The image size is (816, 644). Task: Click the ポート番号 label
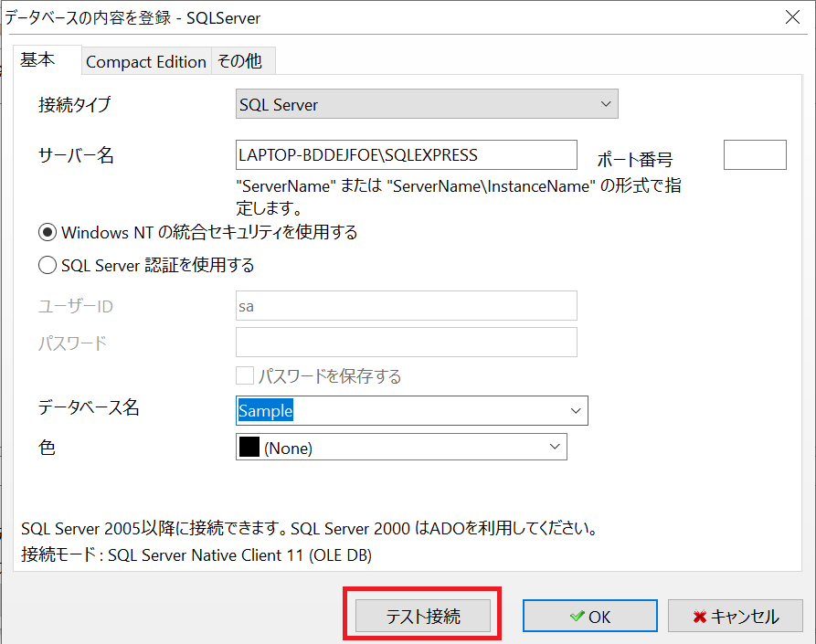635,159
